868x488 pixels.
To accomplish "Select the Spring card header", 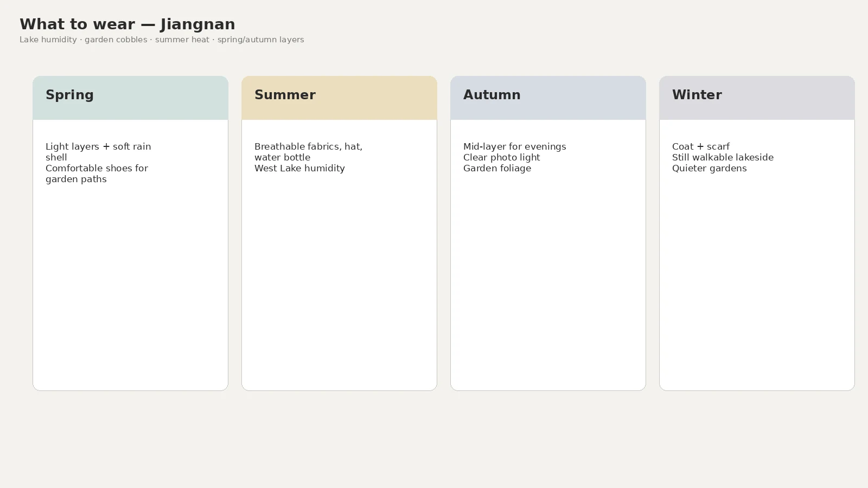I will coord(130,98).
